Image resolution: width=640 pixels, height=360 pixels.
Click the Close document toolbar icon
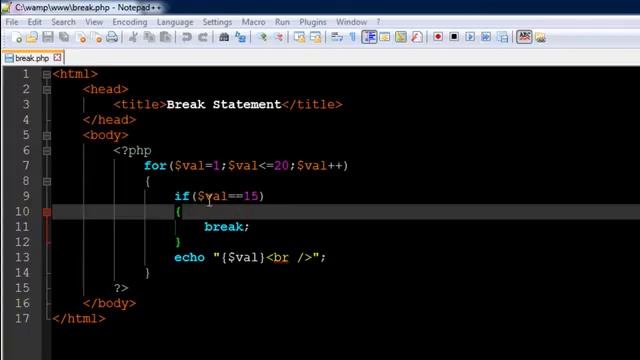(81, 38)
